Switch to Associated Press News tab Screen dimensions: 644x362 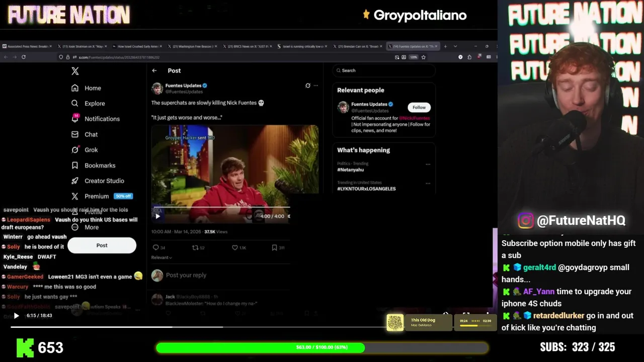point(27,46)
